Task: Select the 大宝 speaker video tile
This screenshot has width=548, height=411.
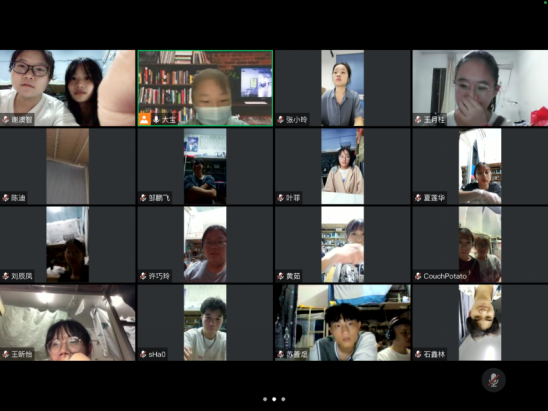Action: [205, 88]
